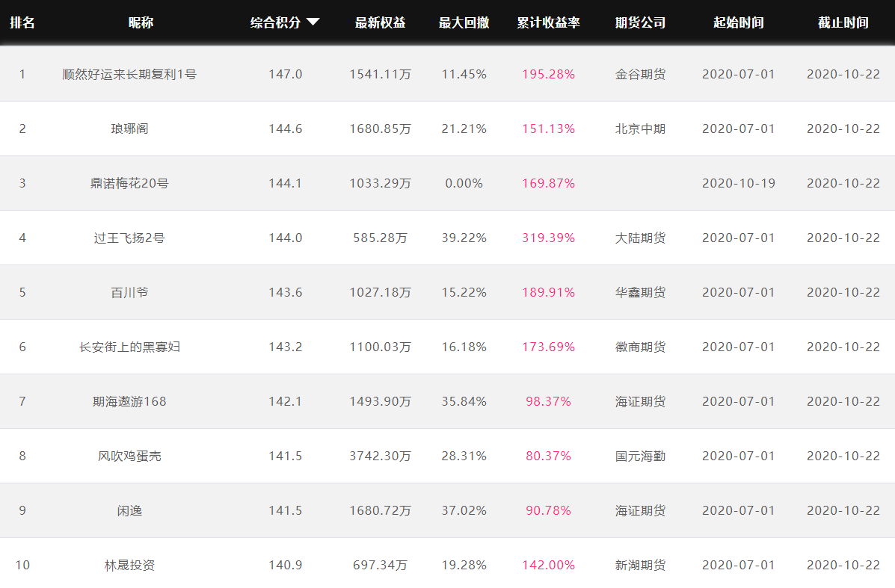This screenshot has width=895, height=588.
Task: Select equity value 1033.29万
Action: coord(380,183)
